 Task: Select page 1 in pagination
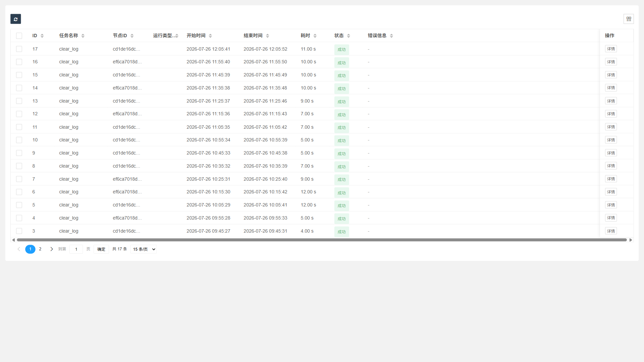(x=30, y=249)
